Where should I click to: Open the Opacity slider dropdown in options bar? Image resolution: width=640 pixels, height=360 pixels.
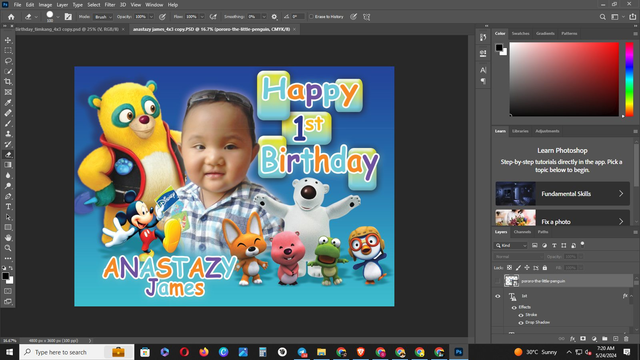pos(151,17)
